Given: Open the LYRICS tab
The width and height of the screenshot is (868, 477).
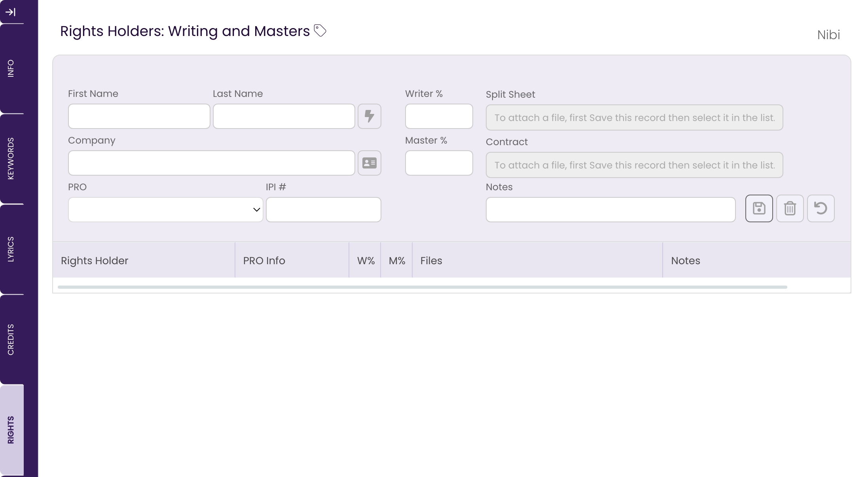Looking at the screenshot, I should click(x=11, y=249).
